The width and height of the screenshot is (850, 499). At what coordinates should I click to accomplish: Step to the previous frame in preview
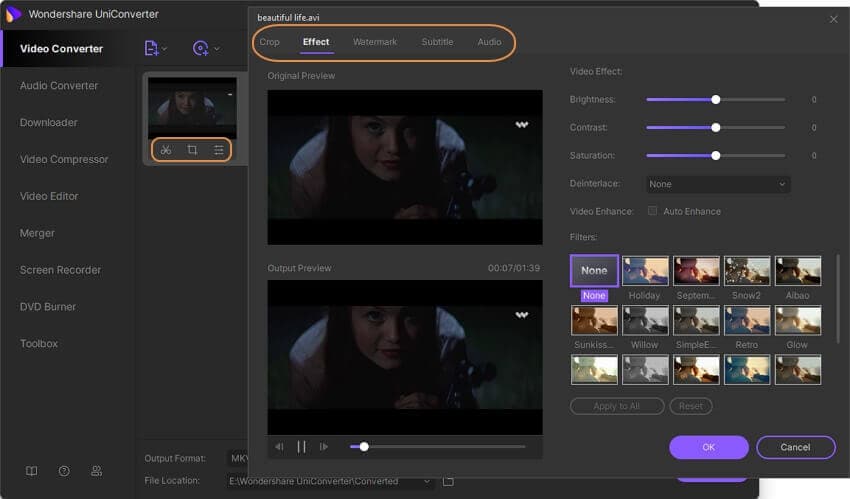point(279,447)
